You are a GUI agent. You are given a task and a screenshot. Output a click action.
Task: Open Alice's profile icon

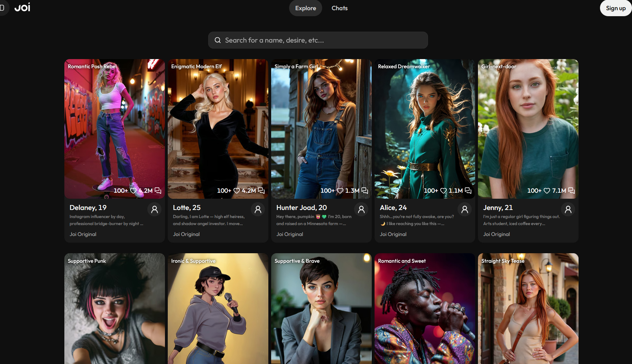465,210
